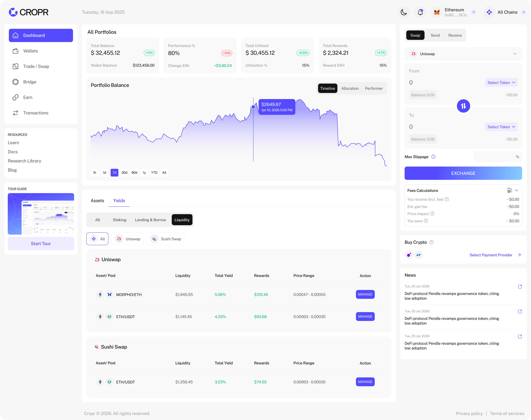Select the All protocols chip
Image resolution: width=531 pixels, height=420 pixels.
[97, 239]
